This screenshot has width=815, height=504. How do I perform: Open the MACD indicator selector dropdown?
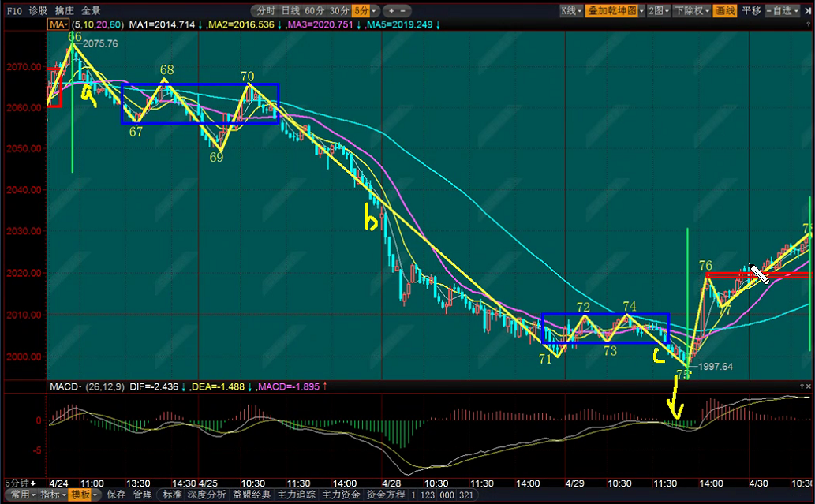(x=65, y=386)
